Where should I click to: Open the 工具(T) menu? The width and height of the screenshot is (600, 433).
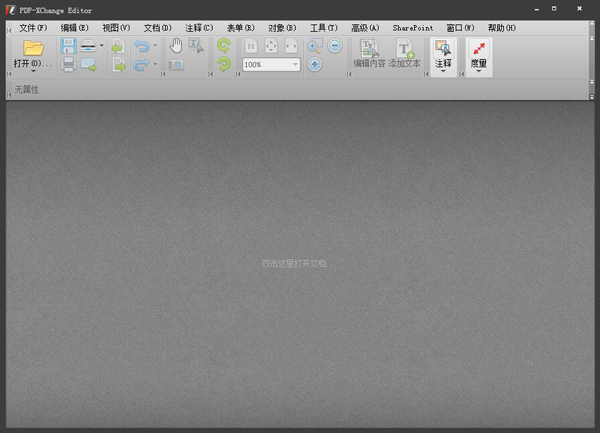click(x=324, y=28)
